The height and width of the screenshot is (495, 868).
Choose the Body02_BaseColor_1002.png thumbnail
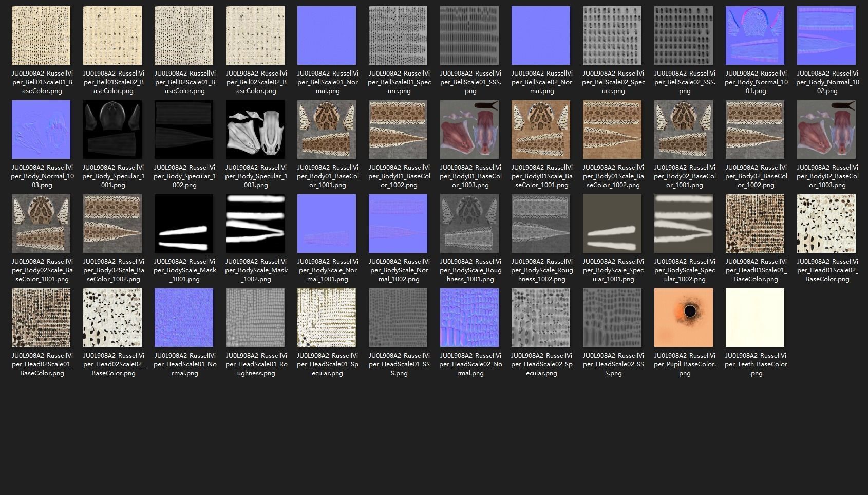[755, 130]
